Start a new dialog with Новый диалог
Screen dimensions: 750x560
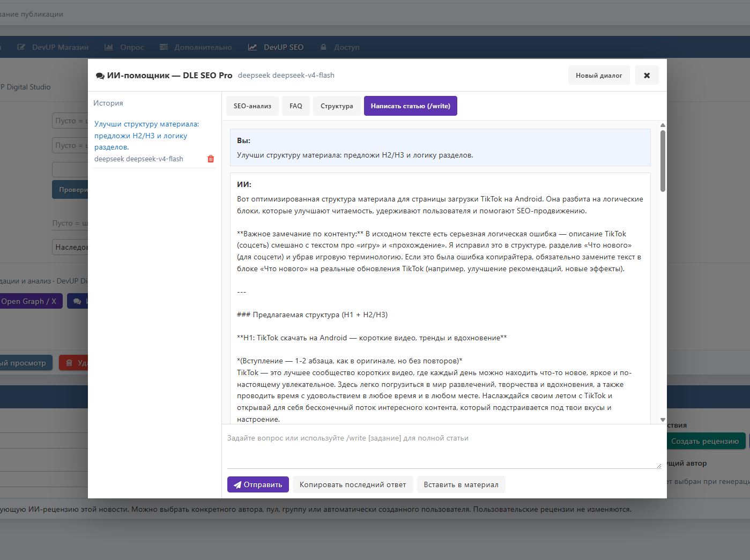pyautogui.click(x=599, y=76)
